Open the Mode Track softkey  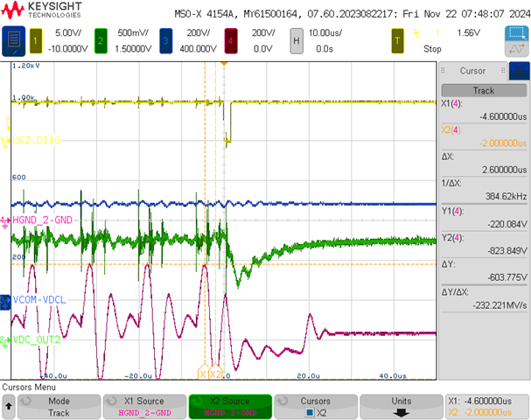(59, 407)
